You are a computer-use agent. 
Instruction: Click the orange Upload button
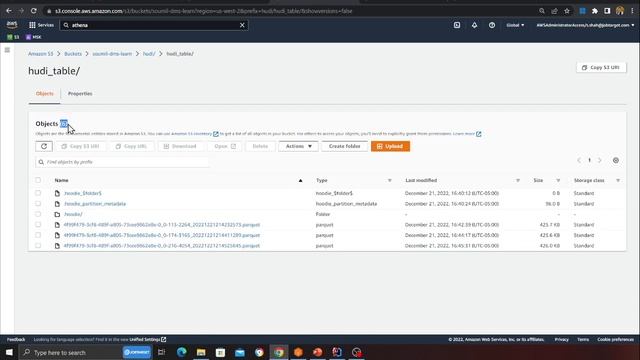pyautogui.click(x=390, y=146)
